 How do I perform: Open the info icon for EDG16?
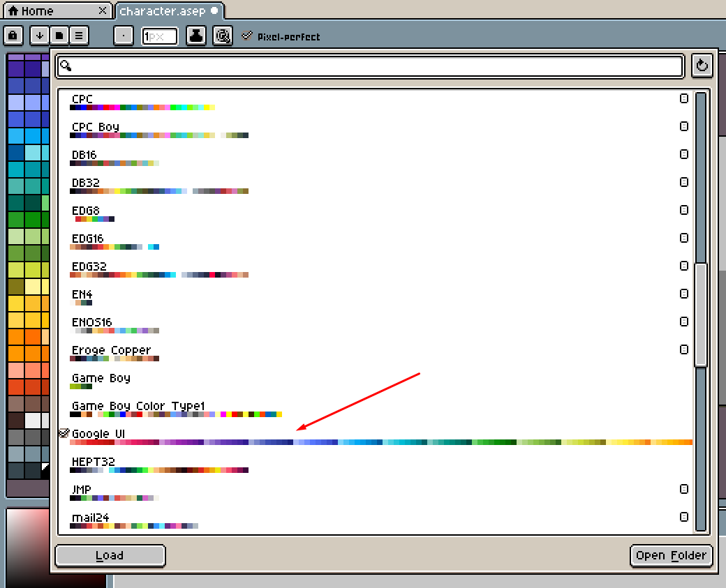coord(684,238)
